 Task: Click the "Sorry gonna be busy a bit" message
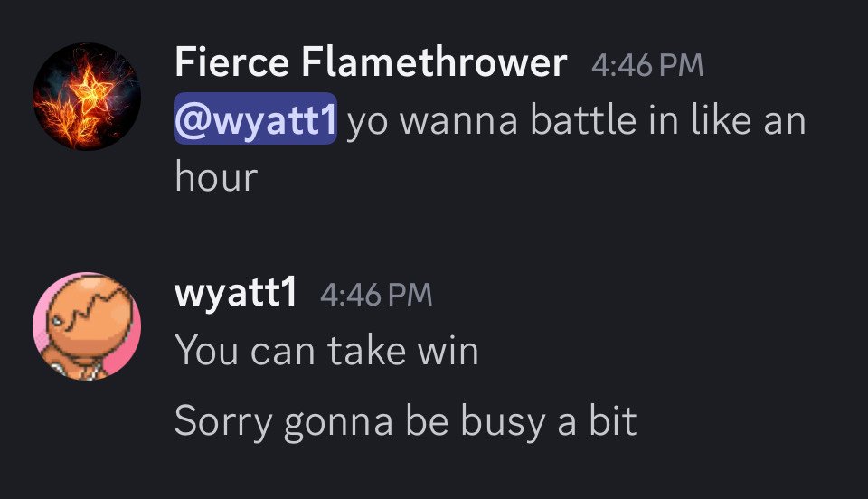pos(406,422)
